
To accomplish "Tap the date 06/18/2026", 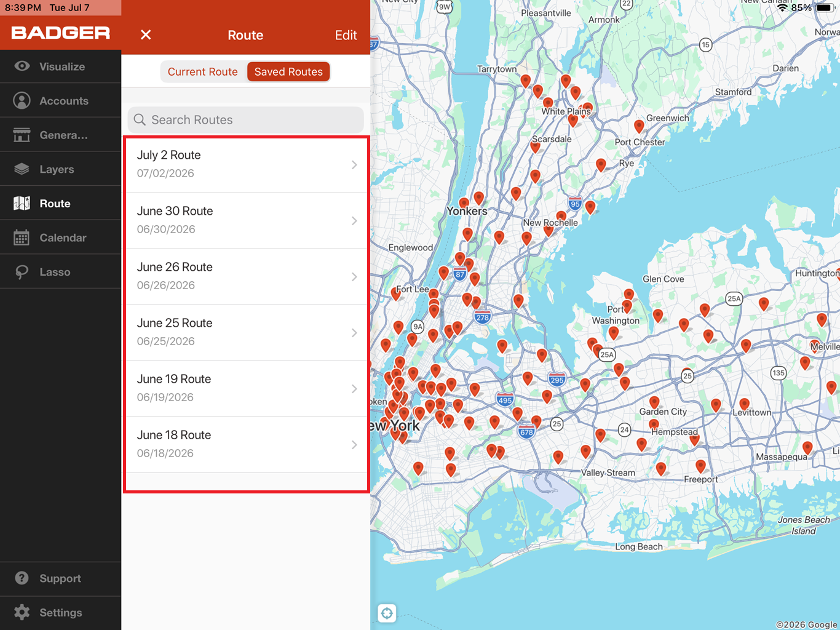I will point(165,453).
